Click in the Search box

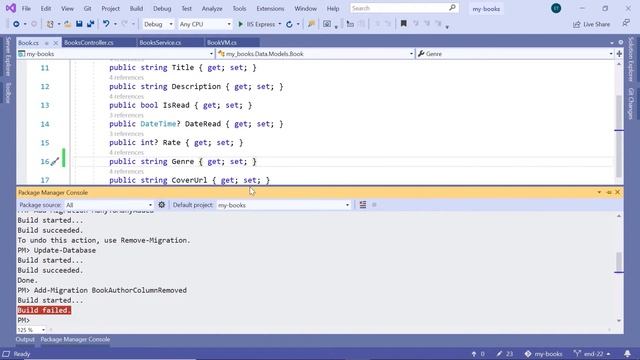(x=399, y=8)
